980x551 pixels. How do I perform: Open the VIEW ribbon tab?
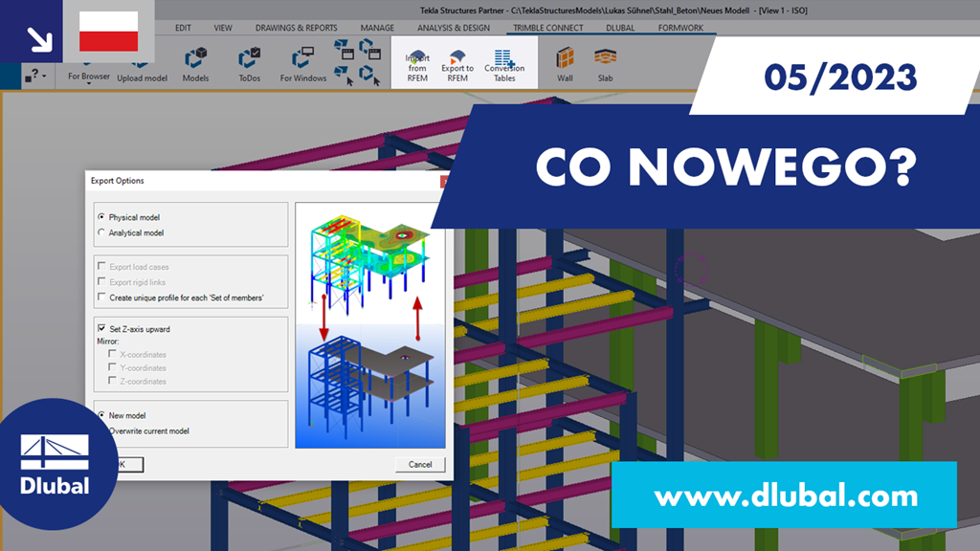(x=222, y=28)
